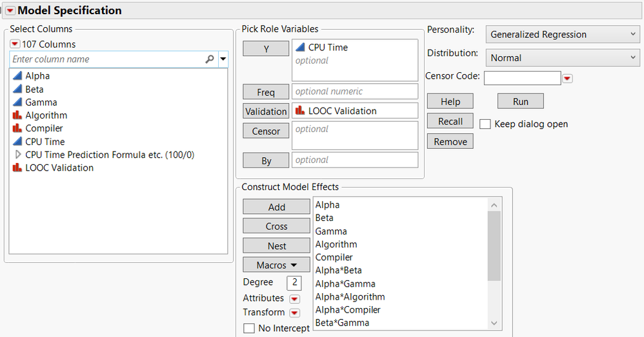Select Alpha*Beta in model effects list

[x=337, y=270]
